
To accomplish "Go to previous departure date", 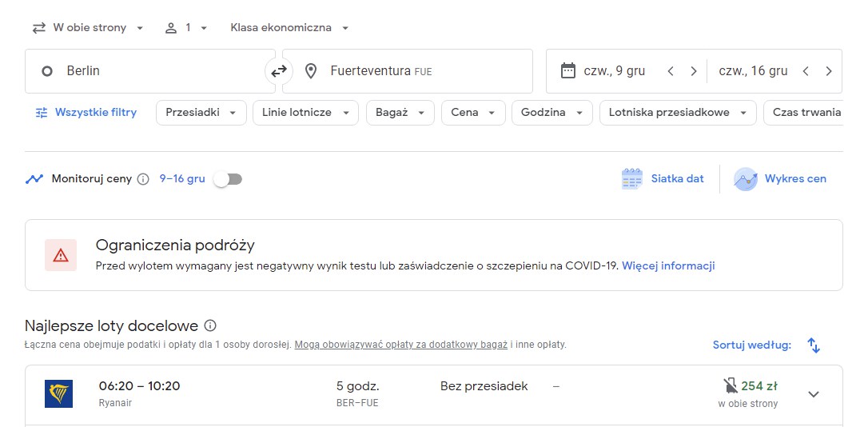I will (x=671, y=71).
